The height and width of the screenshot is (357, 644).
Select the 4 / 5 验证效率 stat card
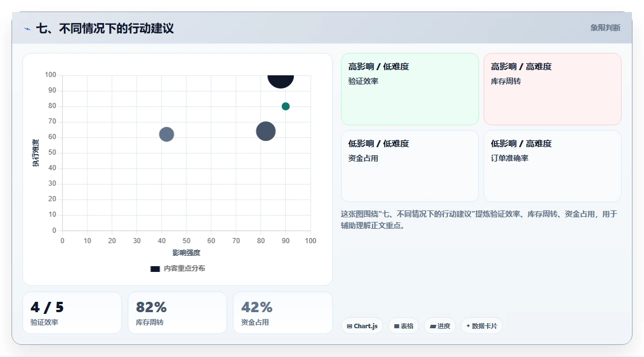pyautogui.click(x=72, y=313)
